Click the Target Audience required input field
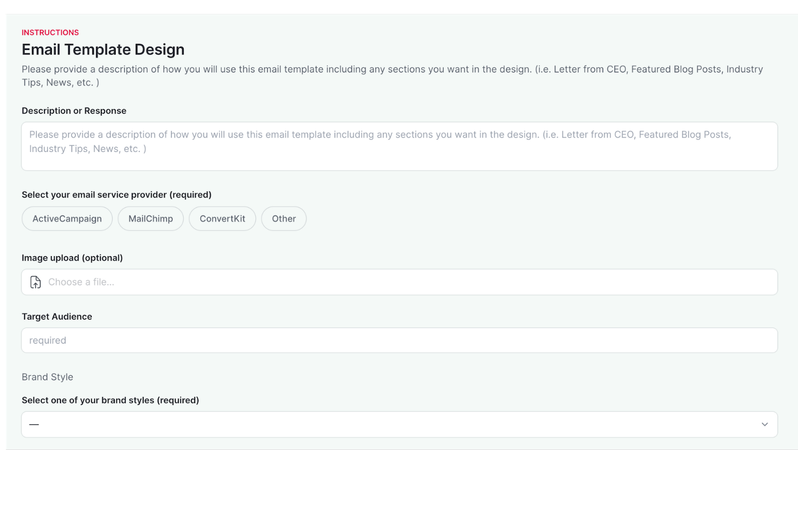The width and height of the screenshot is (798, 532). 399,341
